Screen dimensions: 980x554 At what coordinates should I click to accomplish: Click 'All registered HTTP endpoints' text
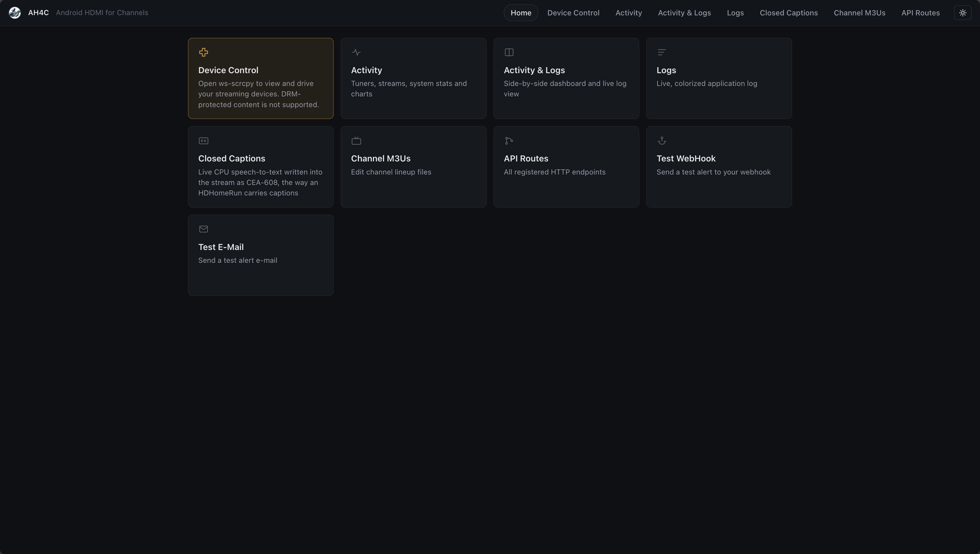tap(554, 172)
